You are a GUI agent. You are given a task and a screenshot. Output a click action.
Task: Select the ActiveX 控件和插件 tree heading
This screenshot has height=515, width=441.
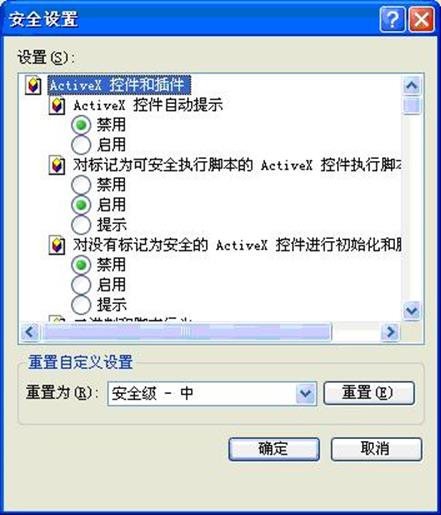[x=119, y=85]
